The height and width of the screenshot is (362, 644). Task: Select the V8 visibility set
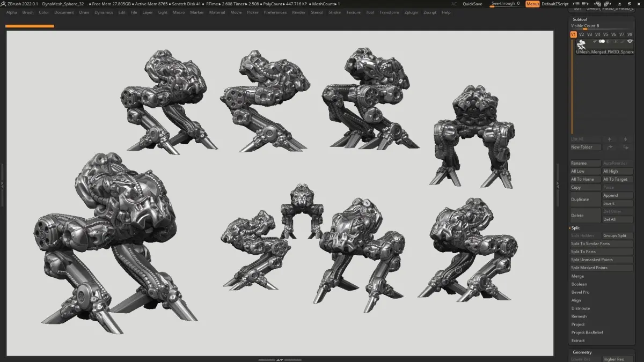tap(630, 34)
